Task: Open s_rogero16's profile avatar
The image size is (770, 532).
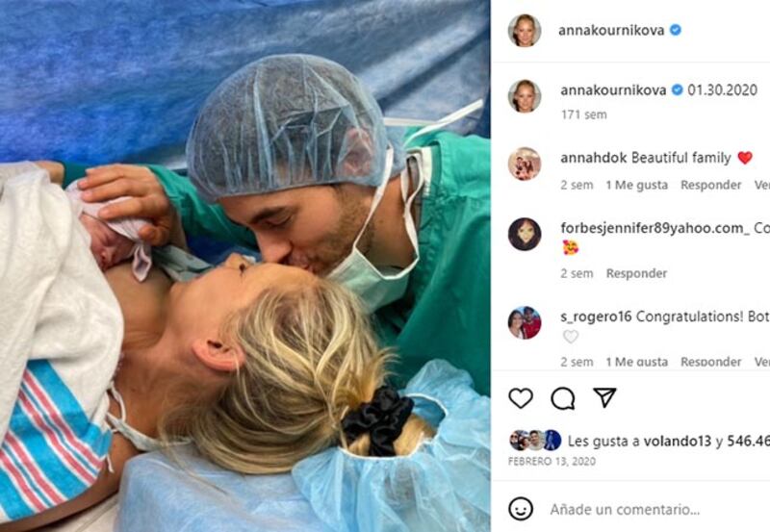Action: (525, 323)
